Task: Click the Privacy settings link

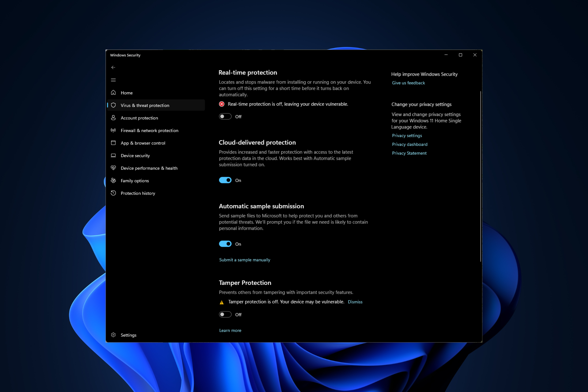Action: (x=406, y=136)
